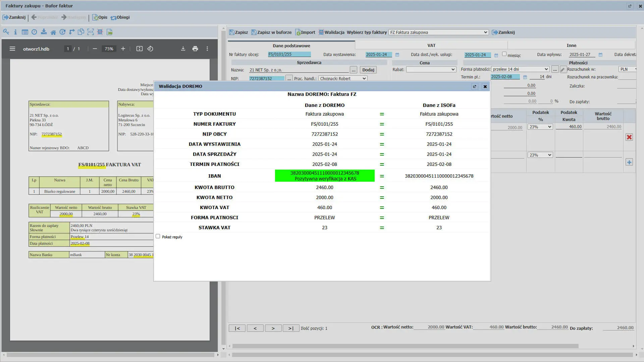Enable the Pokaż reguły checkbox
644x362 pixels.
tap(158, 236)
